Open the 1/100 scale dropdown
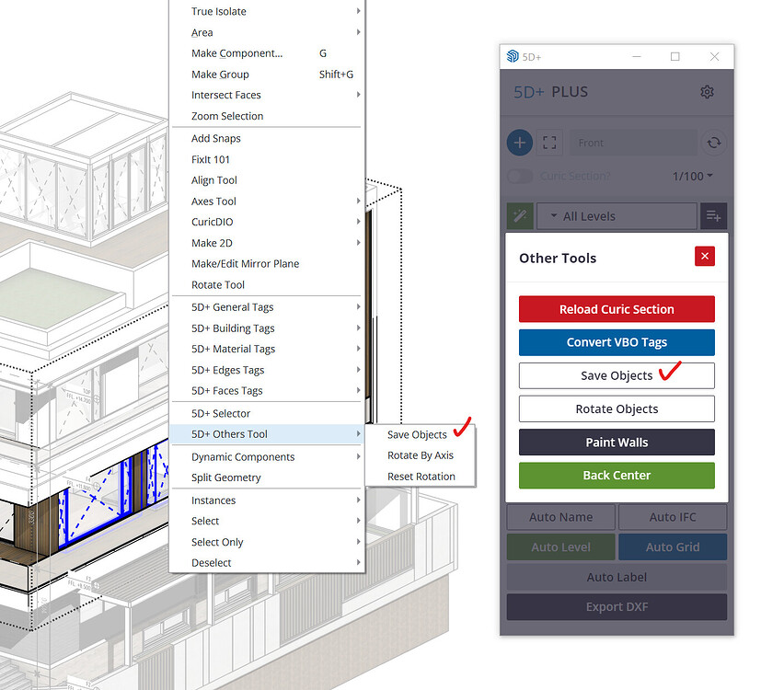This screenshot has width=784, height=690. tap(692, 177)
